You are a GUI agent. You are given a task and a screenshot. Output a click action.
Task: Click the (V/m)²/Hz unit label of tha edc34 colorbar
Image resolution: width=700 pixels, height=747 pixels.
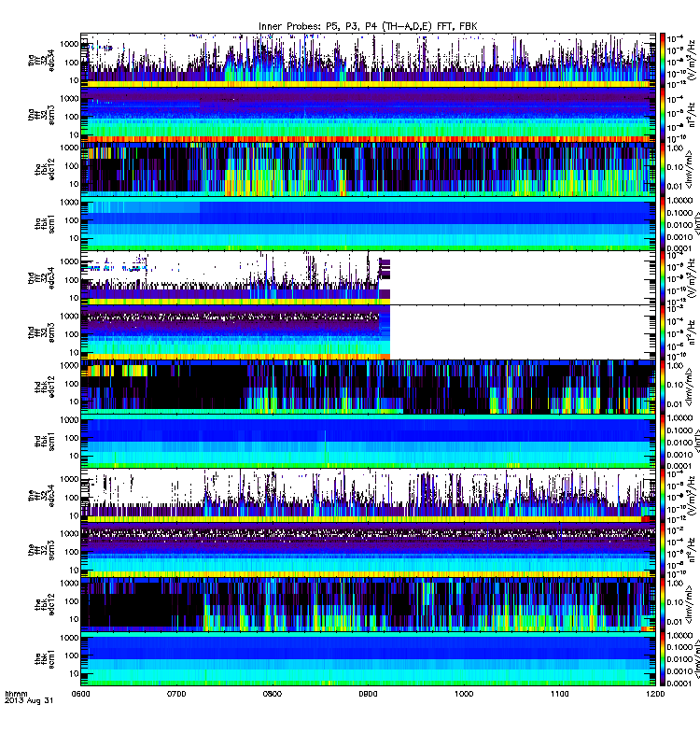pos(693,61)
